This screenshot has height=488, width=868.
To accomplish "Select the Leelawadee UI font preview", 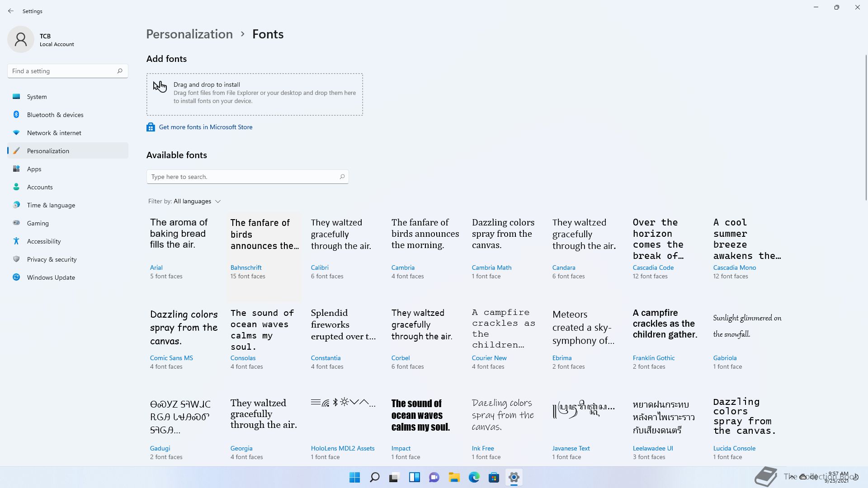I will pyautogui.click(x=664, y=417).
